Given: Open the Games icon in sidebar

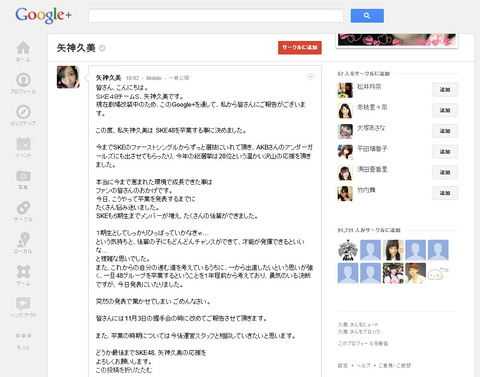Looking at the screenshot, I should point(23,272).
